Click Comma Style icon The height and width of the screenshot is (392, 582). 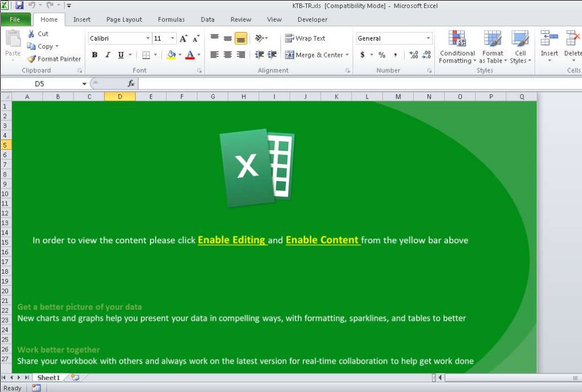coord(395,55)
